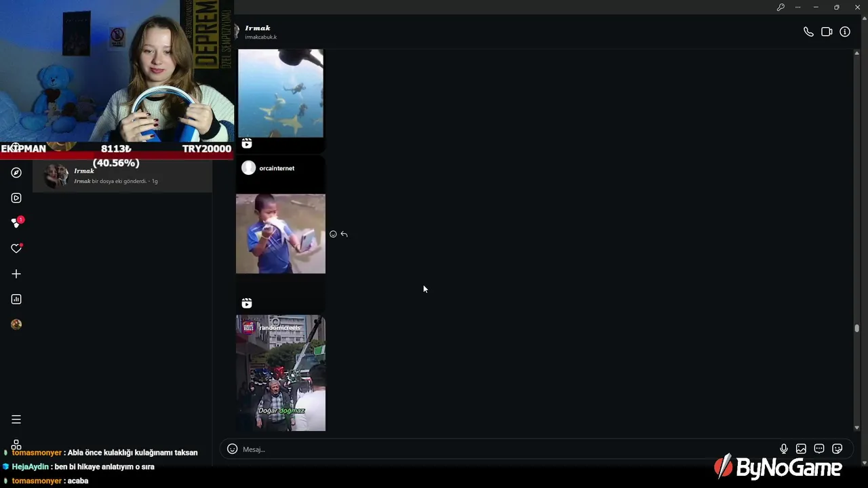Open Notifications heart icon in sidebar

point(16,249)
